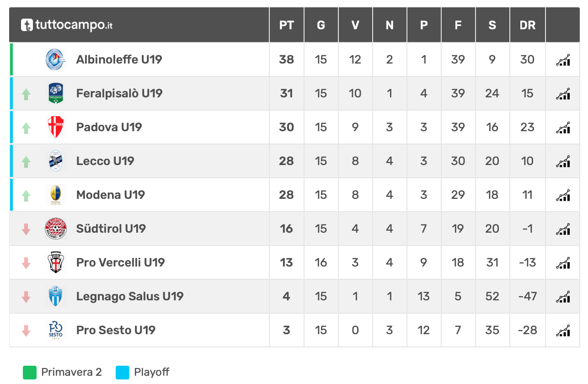The width and height of the screenshot is (588, 384).
Task: Click green Primavera 2 legend swatch
Action: [x=29, y=373]
